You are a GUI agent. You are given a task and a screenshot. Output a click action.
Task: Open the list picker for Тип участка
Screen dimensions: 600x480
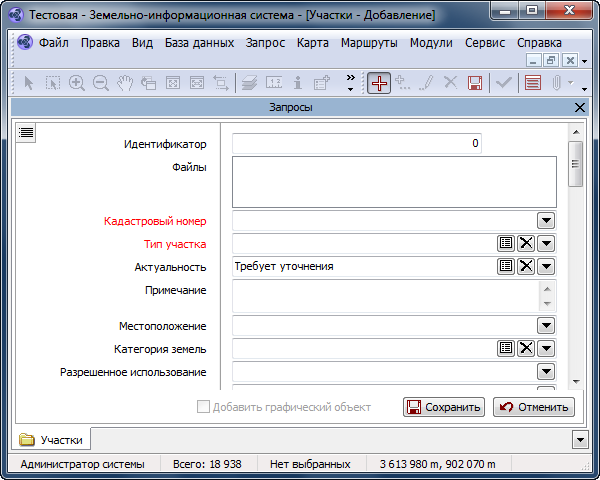pos(507,243)
